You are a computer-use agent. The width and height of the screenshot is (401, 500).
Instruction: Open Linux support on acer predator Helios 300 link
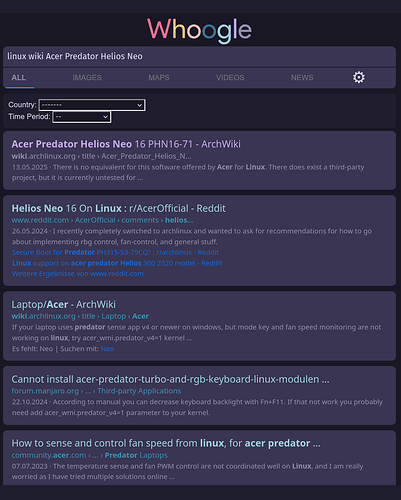[117, 263]
